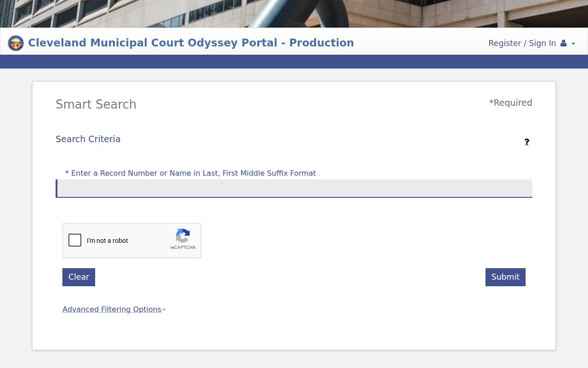
Task: Click the *Required note text
Action: pyautogui.click(x=510, y=103)
